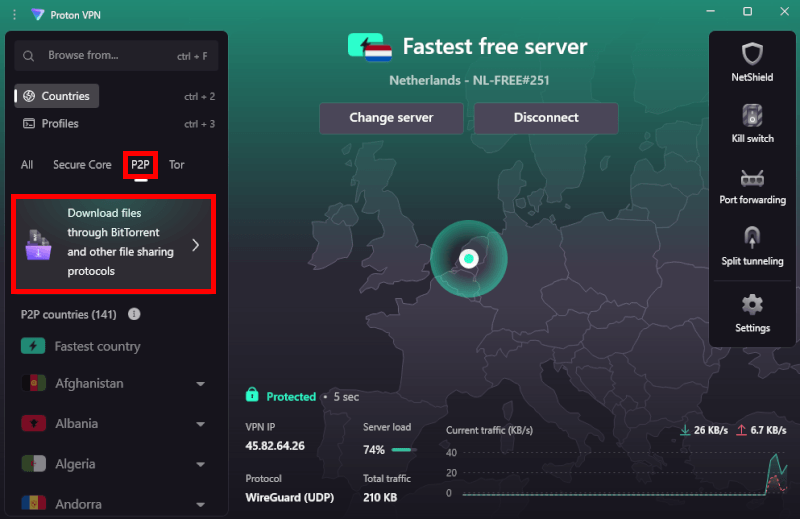The image size is (800, 519).
Task: Switch to the Tor filter tab
Action: pos(177,165)
